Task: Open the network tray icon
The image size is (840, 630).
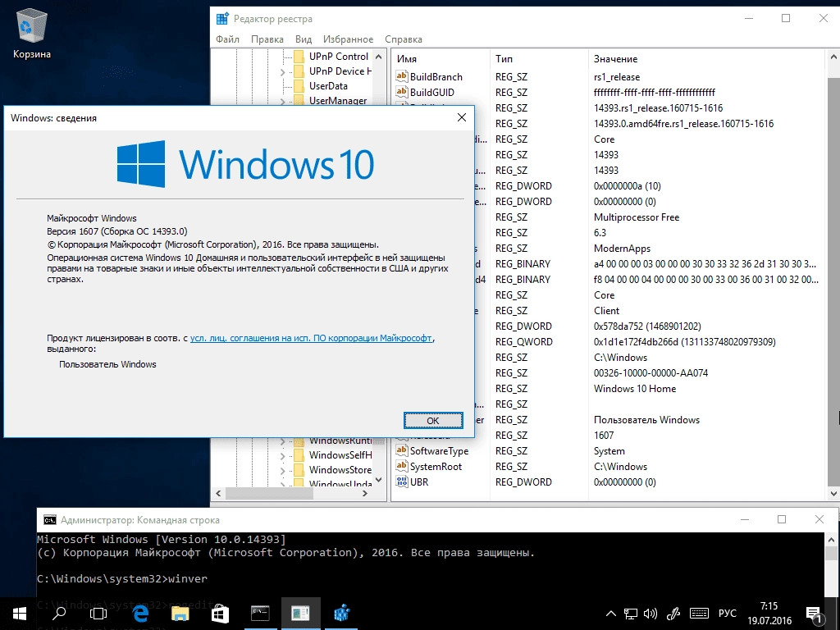Action: (631, 614)
